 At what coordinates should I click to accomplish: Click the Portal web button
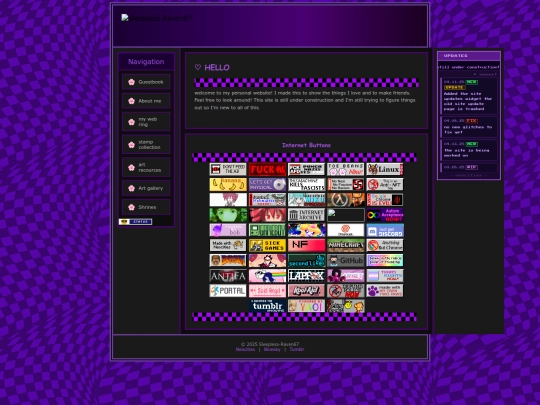pyautogui.click(x=228, y=291)
